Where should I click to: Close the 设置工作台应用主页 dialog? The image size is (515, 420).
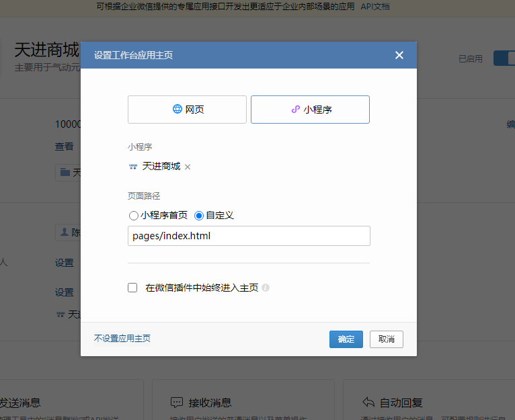tap(399, 55)
